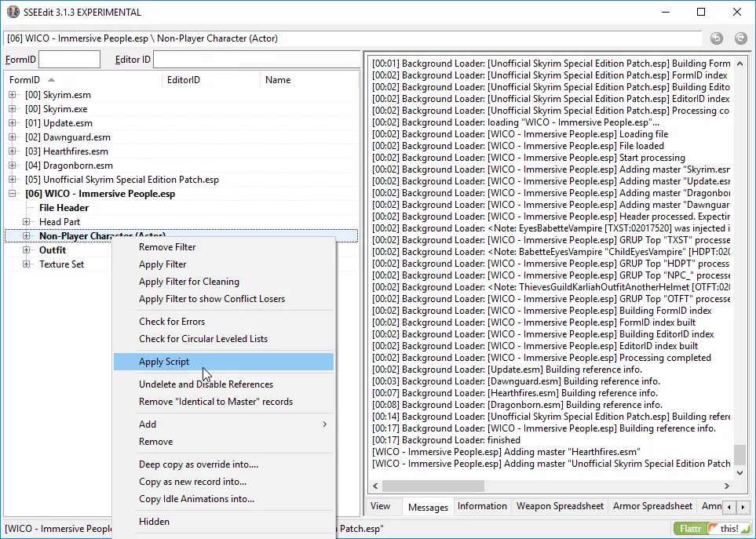The height and width of the screenshot is (539, 756).
Task: Click the messages scroll-left arrow
Action: point(375,486)
